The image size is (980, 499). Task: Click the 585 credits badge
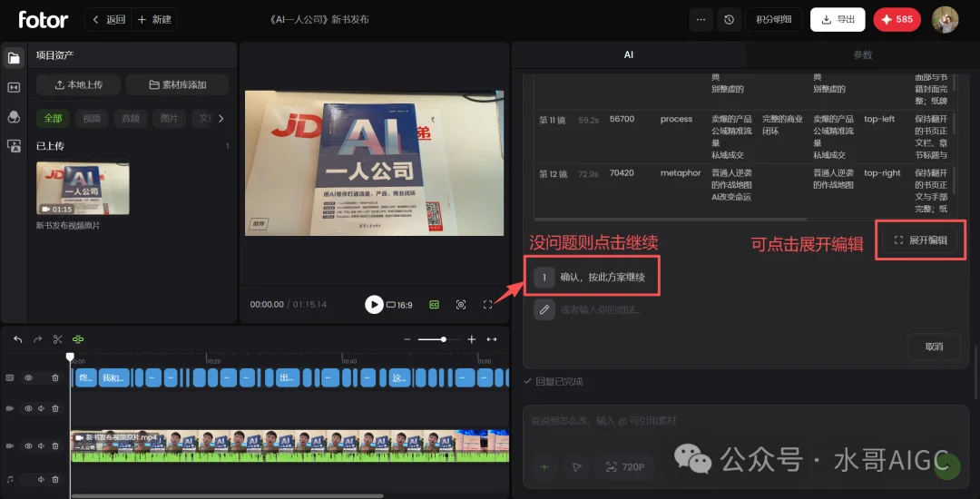click(897, 19)
